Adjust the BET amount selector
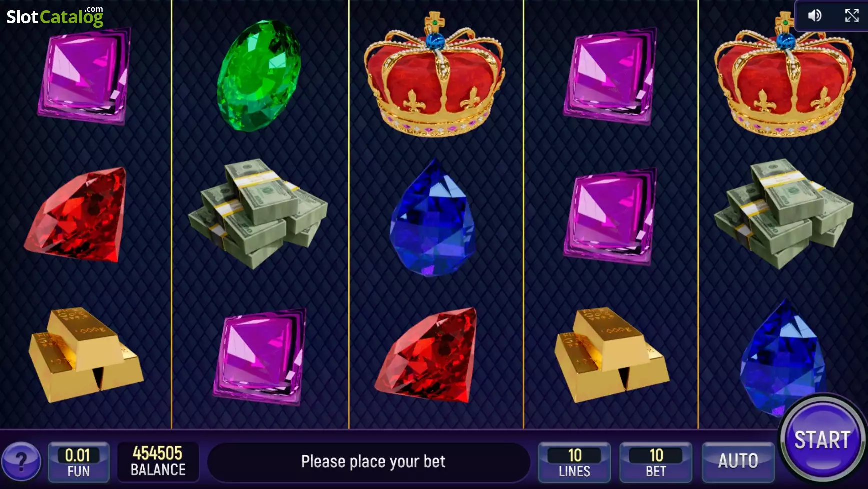 coord(656,462)
